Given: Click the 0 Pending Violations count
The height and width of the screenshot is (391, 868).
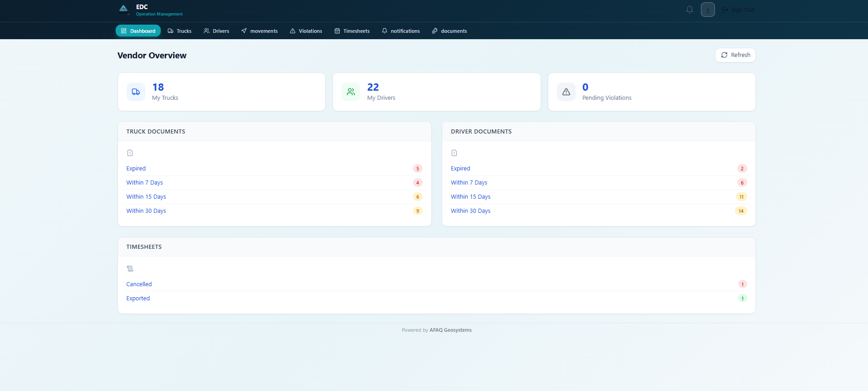Looking at the screenshot, I should point(585,87).
